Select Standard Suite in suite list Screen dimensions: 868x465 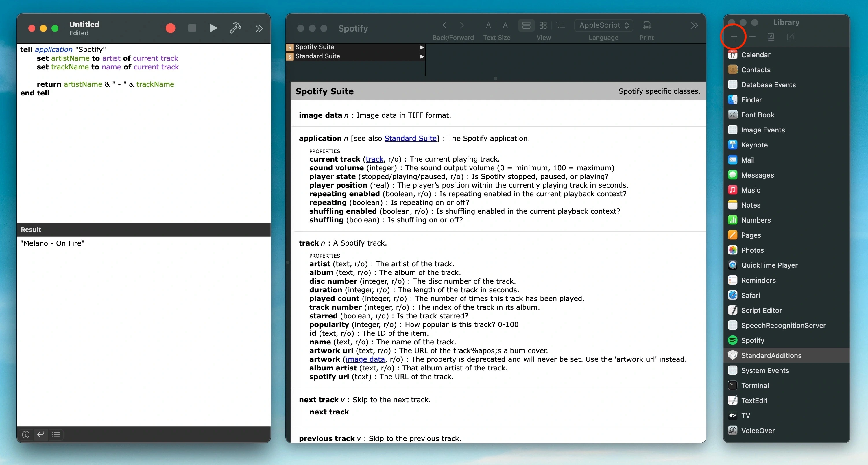point(355,56)
